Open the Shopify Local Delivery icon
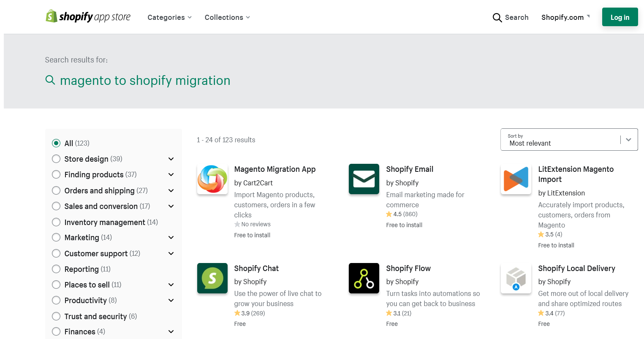Screen dimensions: 644x339 pyautogui.click(x=516, y=278)
